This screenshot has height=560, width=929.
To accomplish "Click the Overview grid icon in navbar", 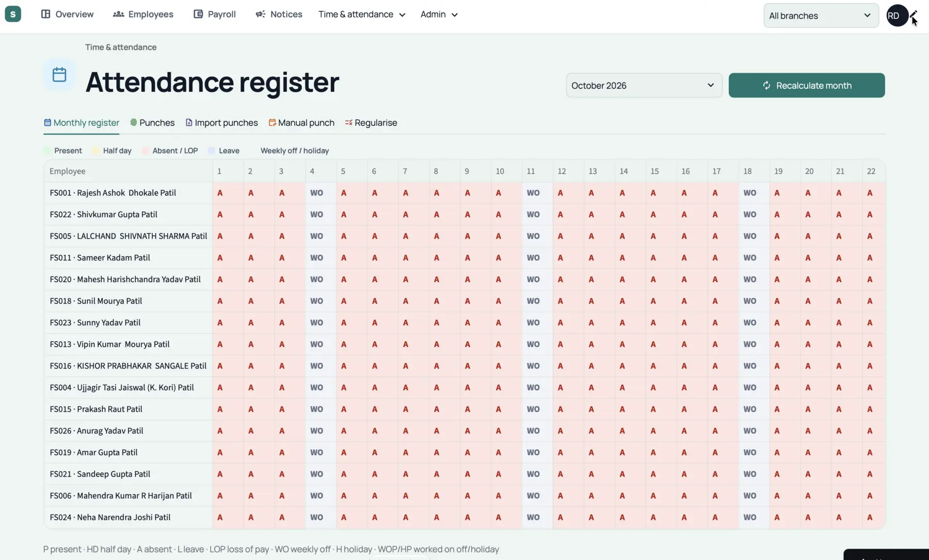I will tap(45, 14).
